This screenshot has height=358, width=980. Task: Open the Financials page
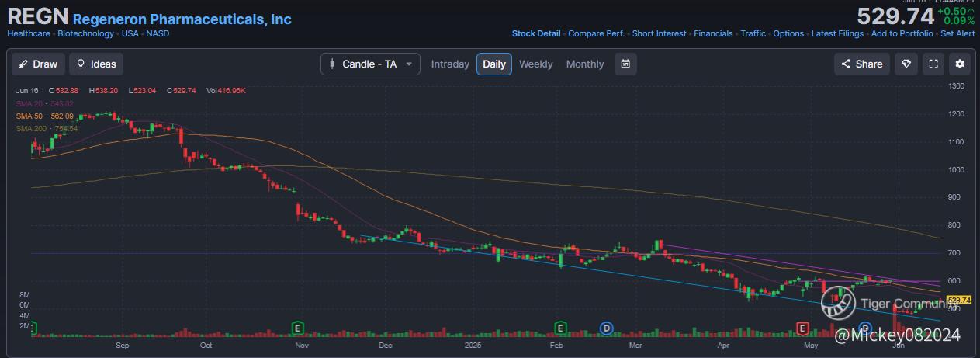(713, 33)
